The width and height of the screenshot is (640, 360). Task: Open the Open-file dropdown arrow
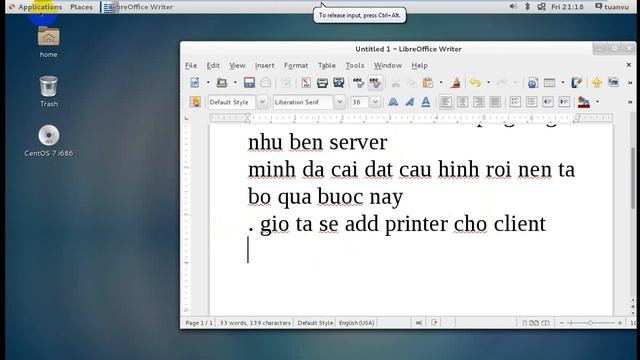pyautogui.click(x=235, y=82)
